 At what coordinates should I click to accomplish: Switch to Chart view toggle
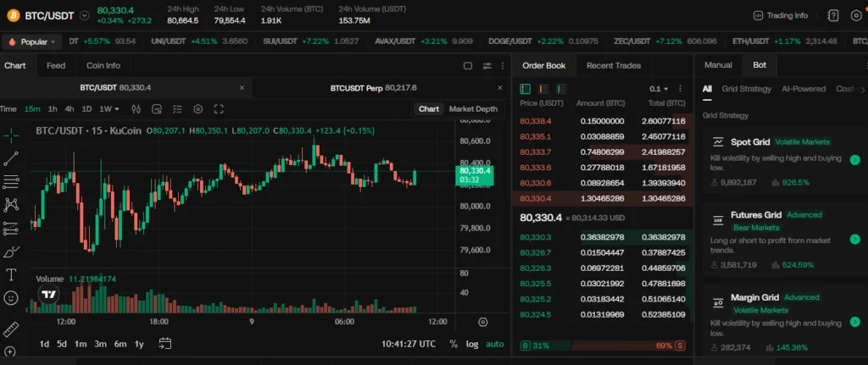click(429, 109)
